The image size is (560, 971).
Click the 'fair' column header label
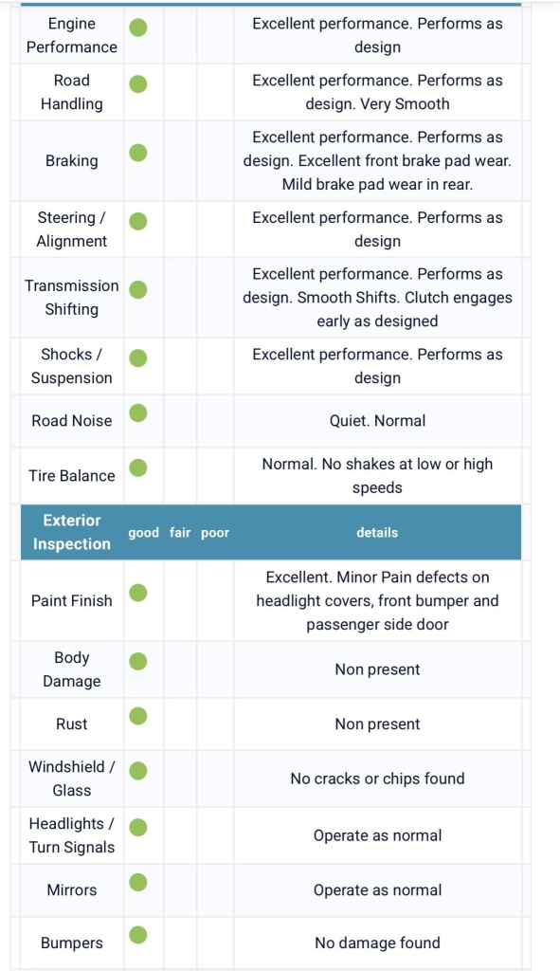point(180,533)
